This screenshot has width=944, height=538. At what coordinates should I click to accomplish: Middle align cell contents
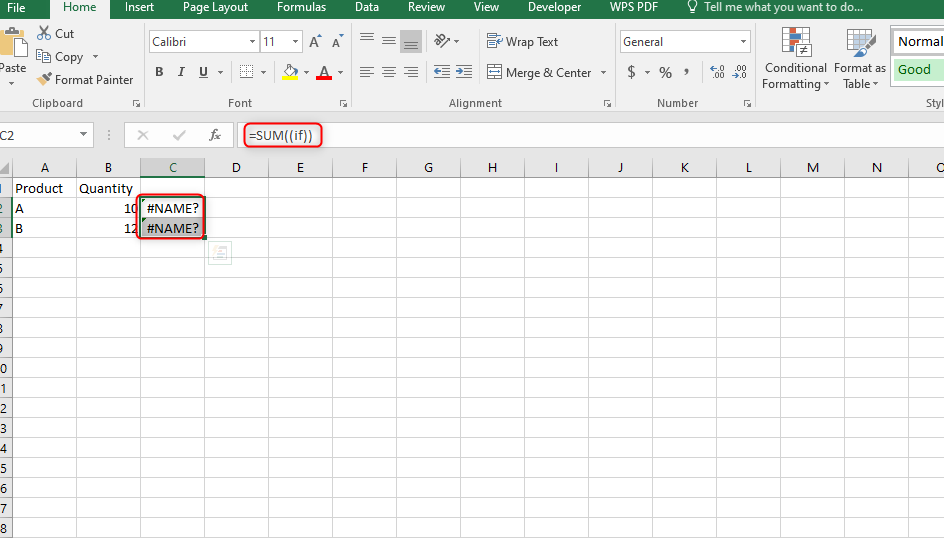pyautogui.click(x=389, y=42)
